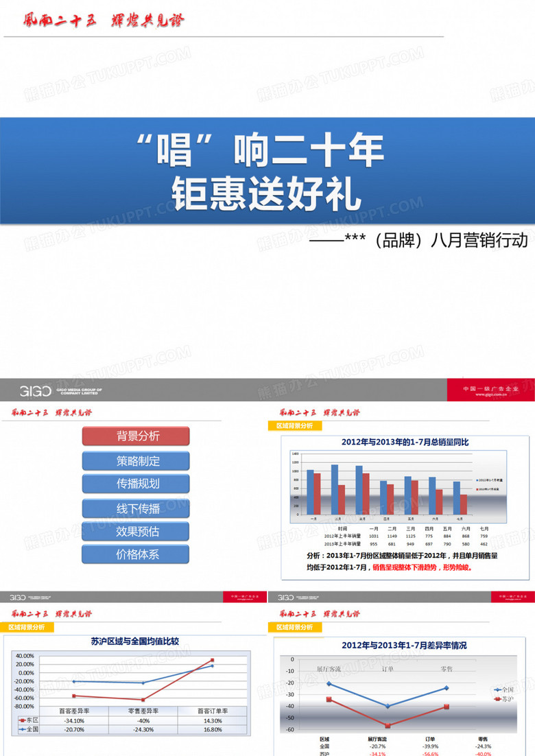
Task: Click the GIGO logo below the bar chart slide
Action: pyautogui.click(x=286, y=598)
